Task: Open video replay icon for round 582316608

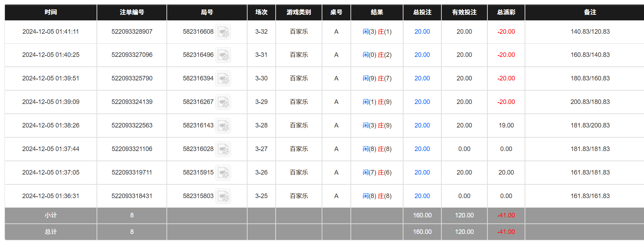Action: pyautogui.click(x=223, y=32)
